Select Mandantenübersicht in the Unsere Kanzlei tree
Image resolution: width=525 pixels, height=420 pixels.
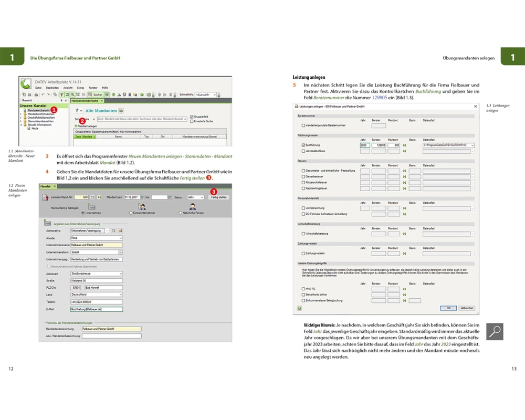[x=38, y=111]
